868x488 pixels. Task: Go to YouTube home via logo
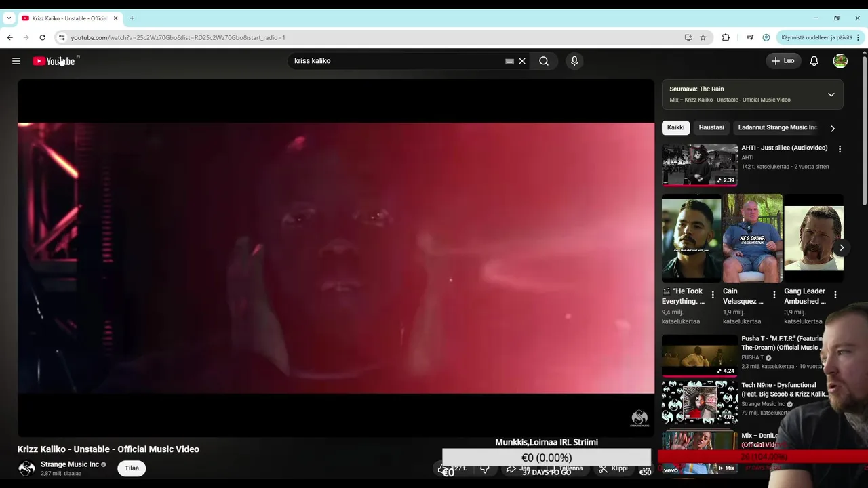point(54,61)
